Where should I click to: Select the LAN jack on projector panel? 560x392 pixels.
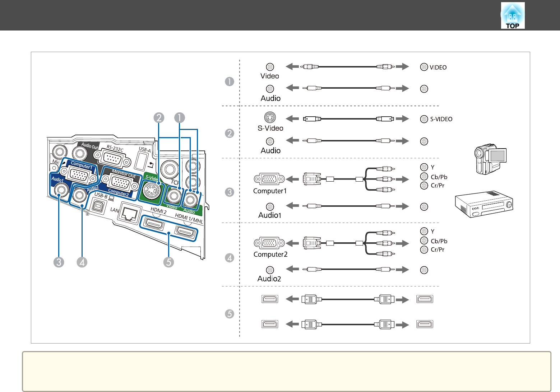(x=130, y=212)
